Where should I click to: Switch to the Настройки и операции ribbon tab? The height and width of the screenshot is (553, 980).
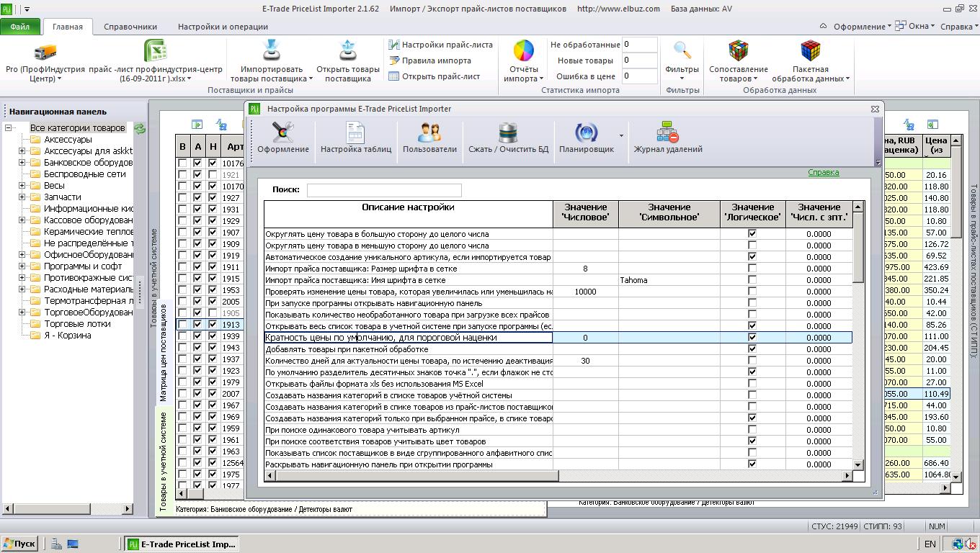[x=223, y=27]
